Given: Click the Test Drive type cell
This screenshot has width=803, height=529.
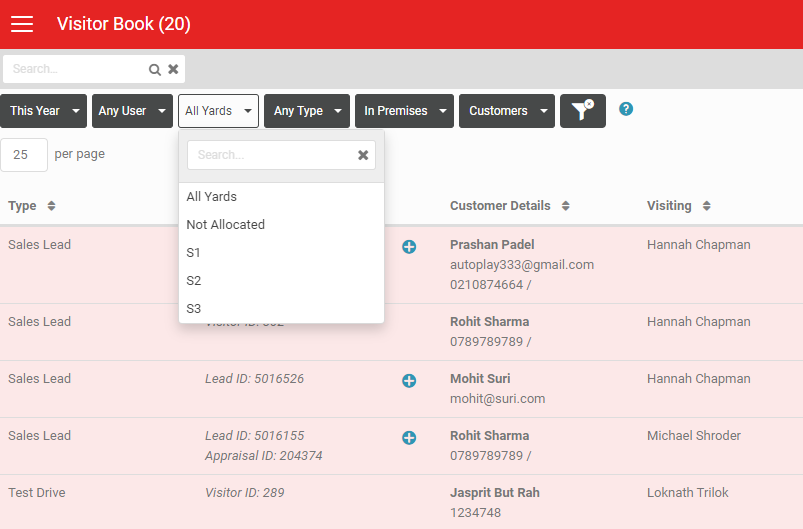Looking at the screenshot, I should click(37, 493).
